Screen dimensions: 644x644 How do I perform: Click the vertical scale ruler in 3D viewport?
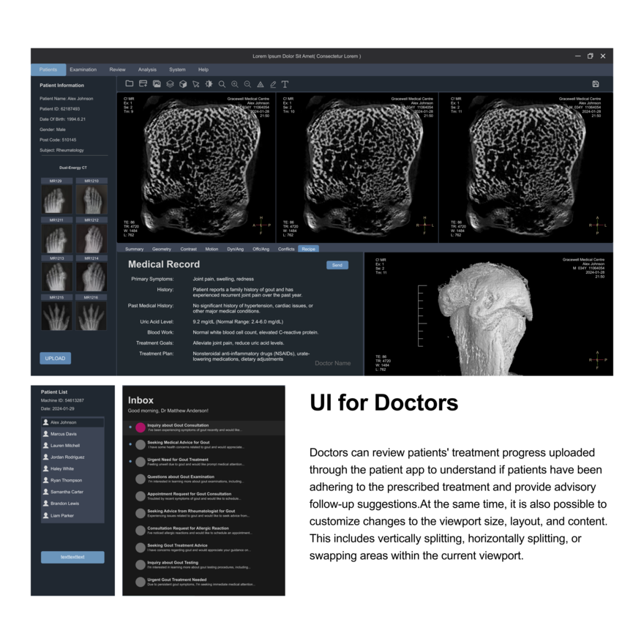tap(422, 315)
